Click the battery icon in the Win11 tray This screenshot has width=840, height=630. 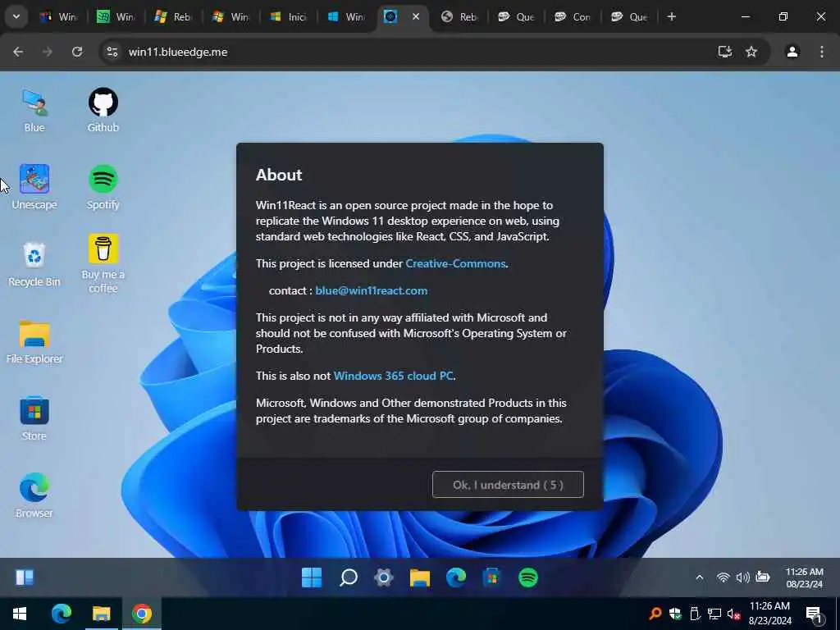coord(763,577)
